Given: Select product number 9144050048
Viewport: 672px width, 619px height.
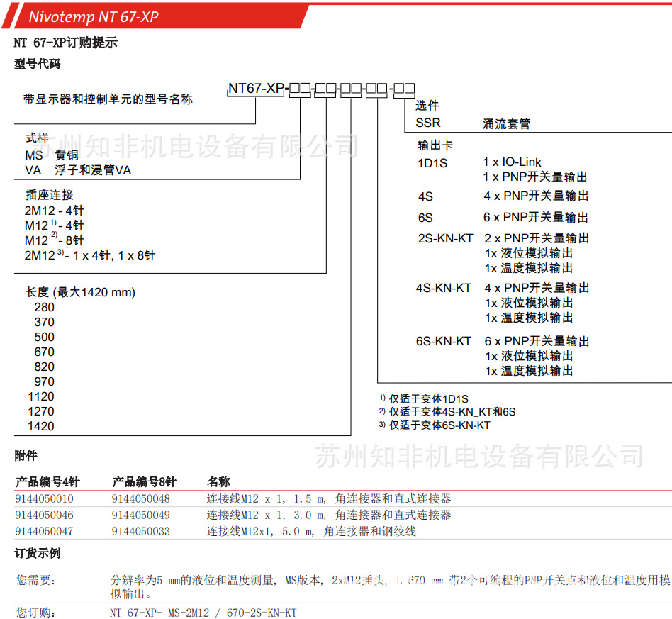Looking at the screenshot, I should tap(140, 499).
